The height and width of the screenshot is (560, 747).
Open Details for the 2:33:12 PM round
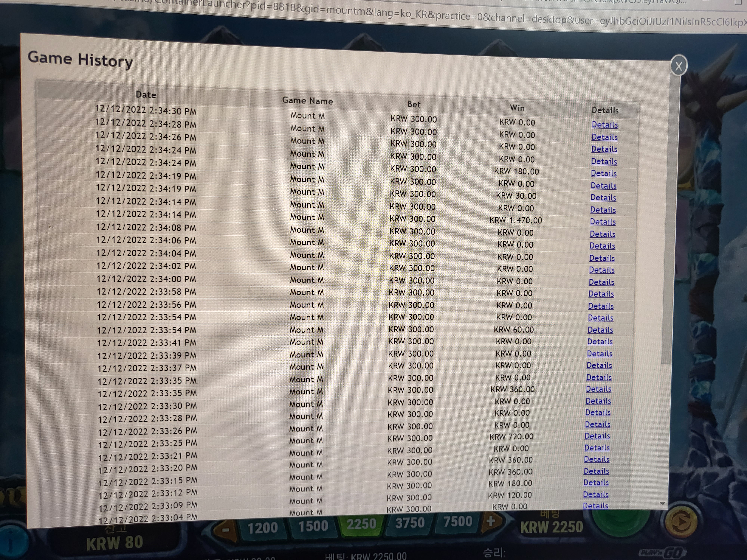596,482
